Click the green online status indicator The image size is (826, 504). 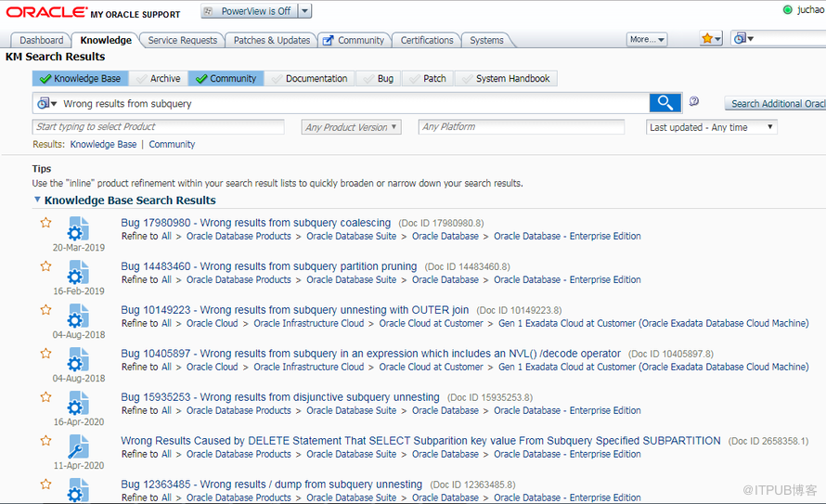point(788,9)
